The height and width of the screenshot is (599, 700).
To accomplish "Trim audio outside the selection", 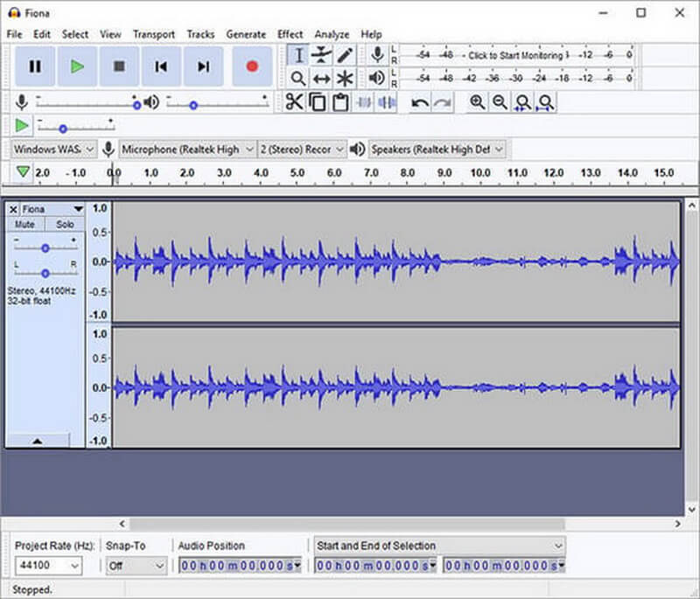I will (x=364, y=102).
